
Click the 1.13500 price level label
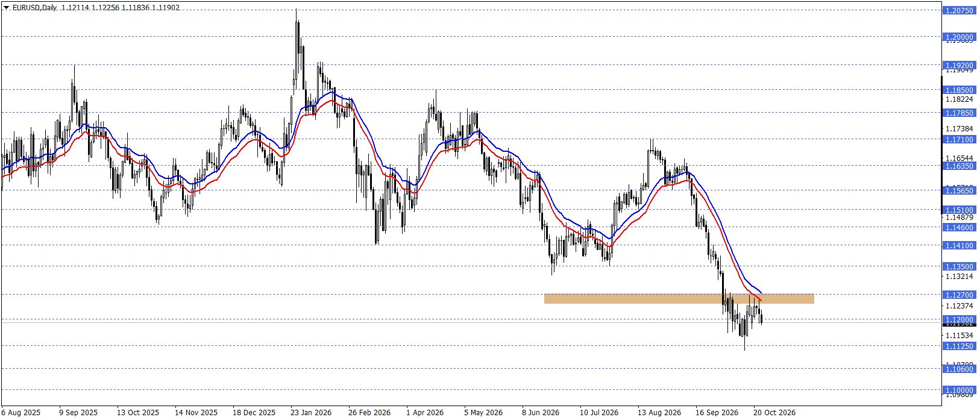[959, 266]
